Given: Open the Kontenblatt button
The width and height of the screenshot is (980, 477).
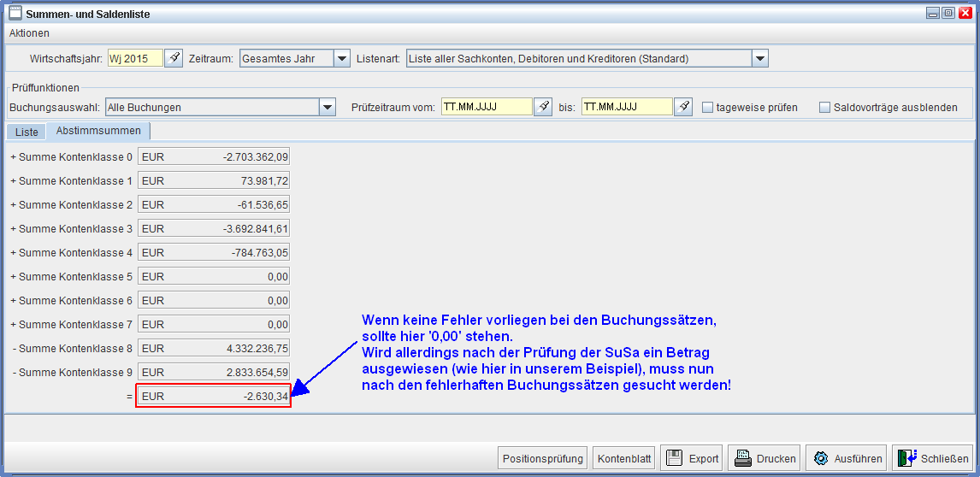Looking at the screenshot, I should (x=623, y=458).
